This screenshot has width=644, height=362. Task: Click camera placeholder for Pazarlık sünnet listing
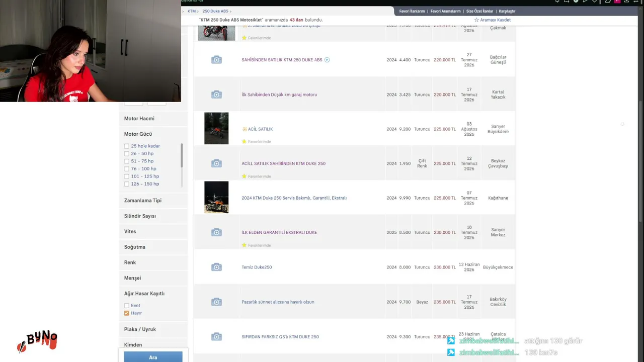point(216,302)
